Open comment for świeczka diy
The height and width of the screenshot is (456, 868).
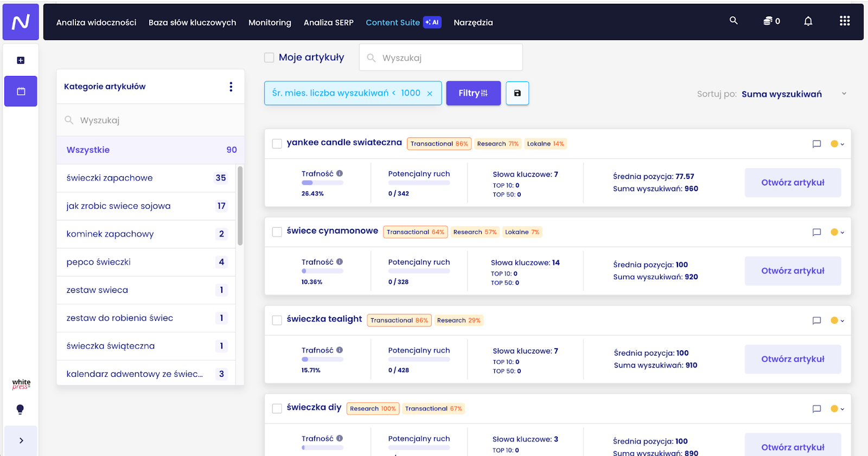816,409
